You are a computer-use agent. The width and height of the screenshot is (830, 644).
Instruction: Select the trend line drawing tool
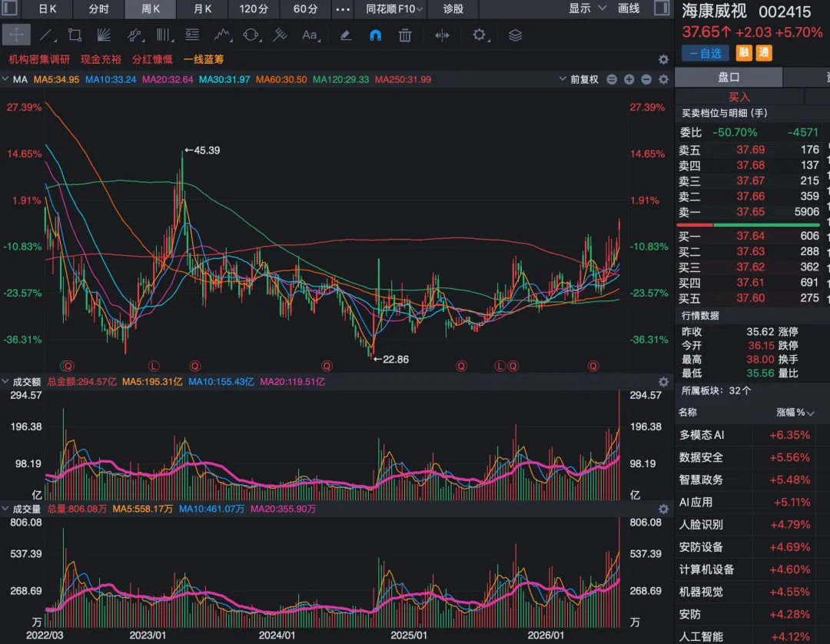tap(47, 35)
